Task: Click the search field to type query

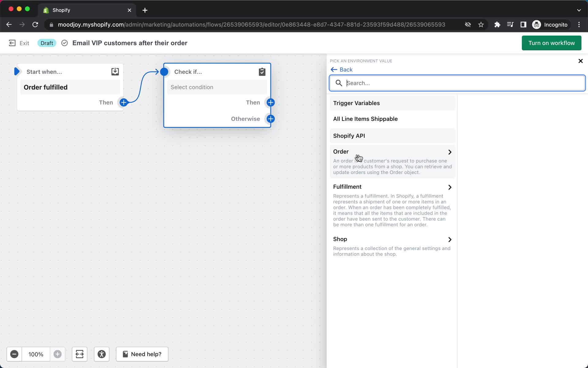Action: (457, 83)
